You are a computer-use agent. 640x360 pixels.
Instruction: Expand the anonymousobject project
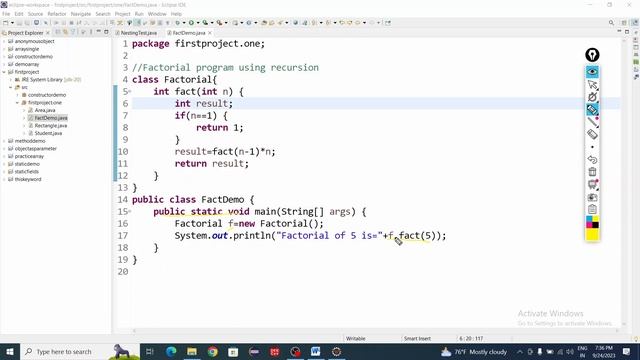pos(4,41)
